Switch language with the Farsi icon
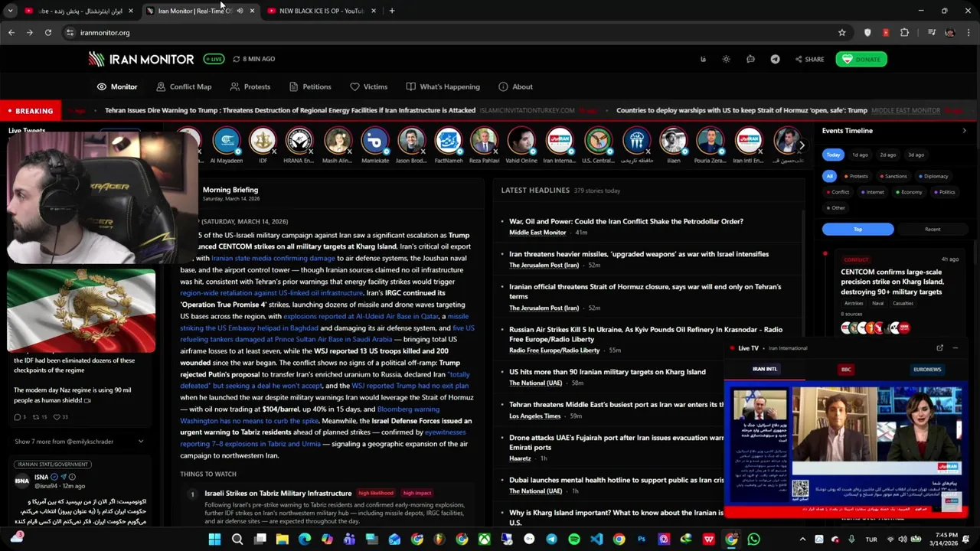The width and height of the screenshot is (980, 551). coord(703,59)
